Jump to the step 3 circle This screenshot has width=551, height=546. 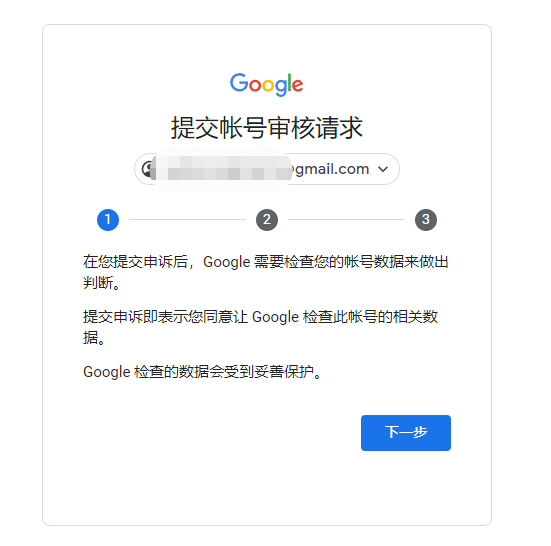click(x=426, y=220)
